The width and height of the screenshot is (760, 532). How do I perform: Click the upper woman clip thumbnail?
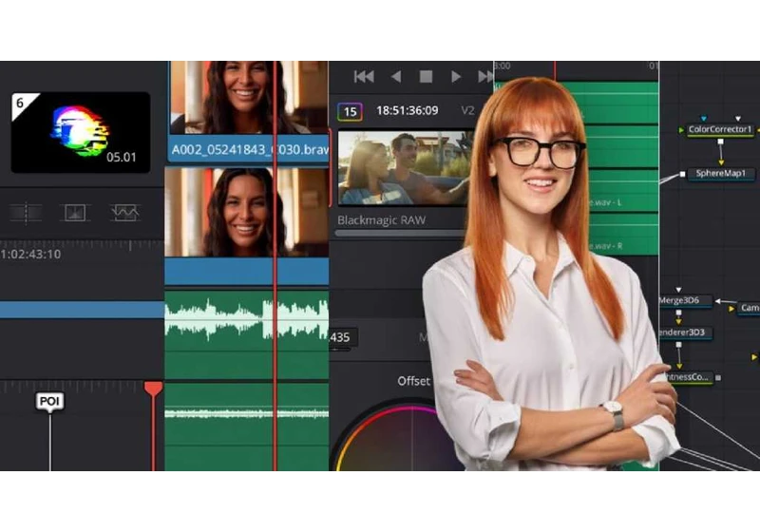coord(249,98)
